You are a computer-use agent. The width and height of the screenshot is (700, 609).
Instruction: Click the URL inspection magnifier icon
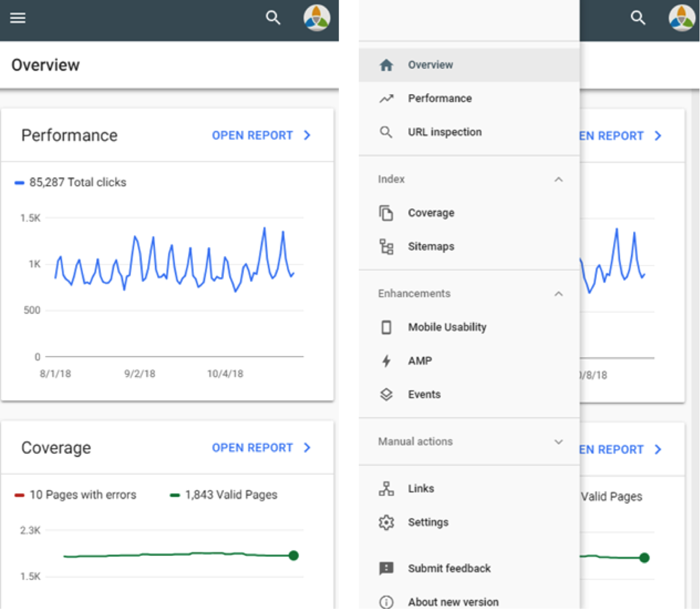[x=386, y=132]
